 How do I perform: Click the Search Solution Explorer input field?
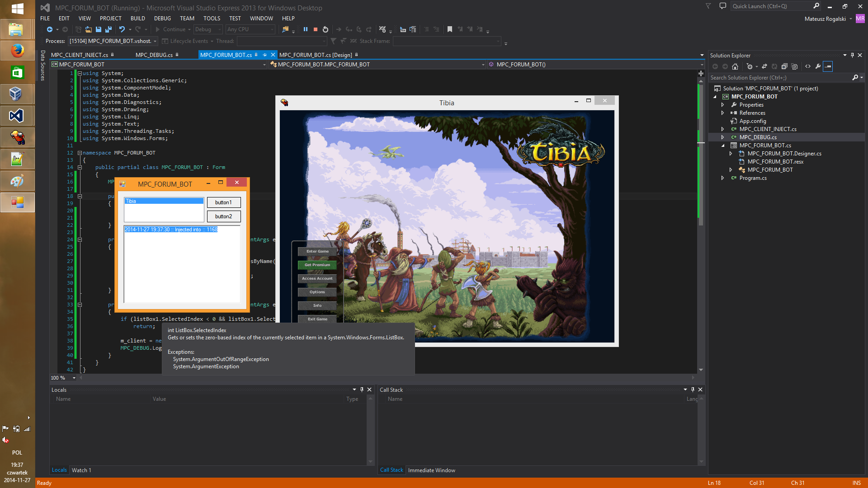pyautogui.click(x=780, y=78)
